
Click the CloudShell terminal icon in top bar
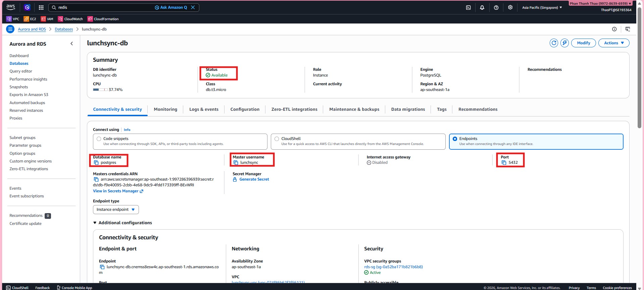468,7
